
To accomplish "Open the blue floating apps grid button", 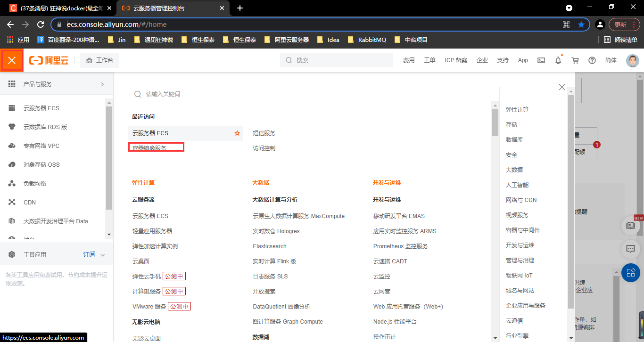I will tap(631, 273).
